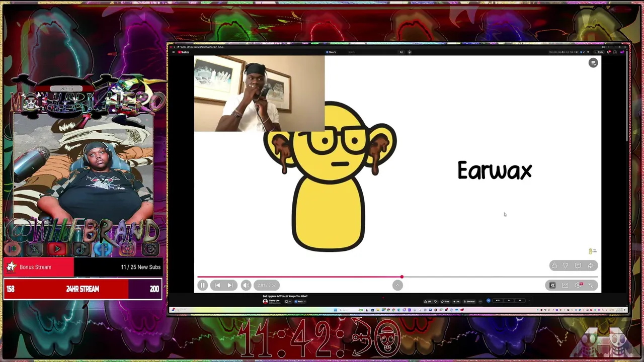
Task: Go to YouTube home via the logo
Action: [184, 52]
